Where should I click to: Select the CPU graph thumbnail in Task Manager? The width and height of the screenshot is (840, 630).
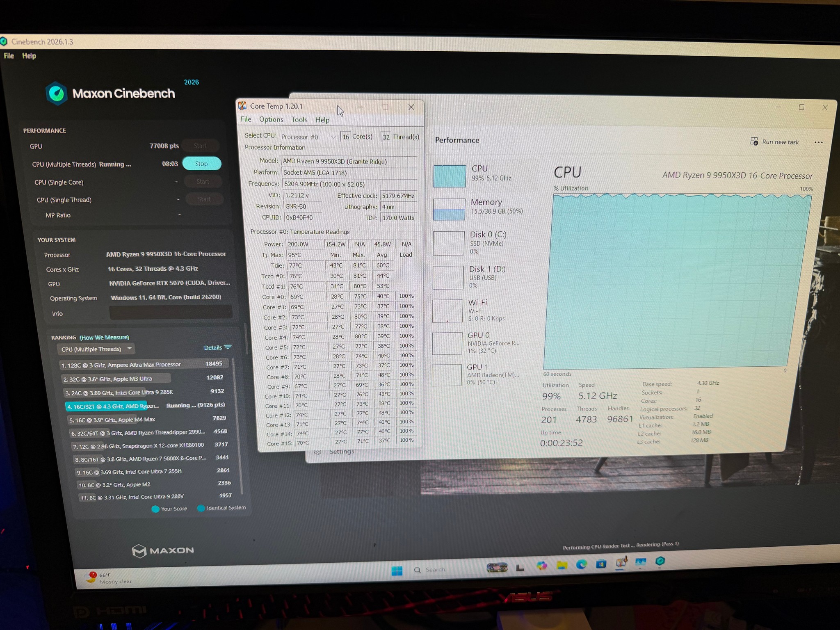click(x=450, y=176)
